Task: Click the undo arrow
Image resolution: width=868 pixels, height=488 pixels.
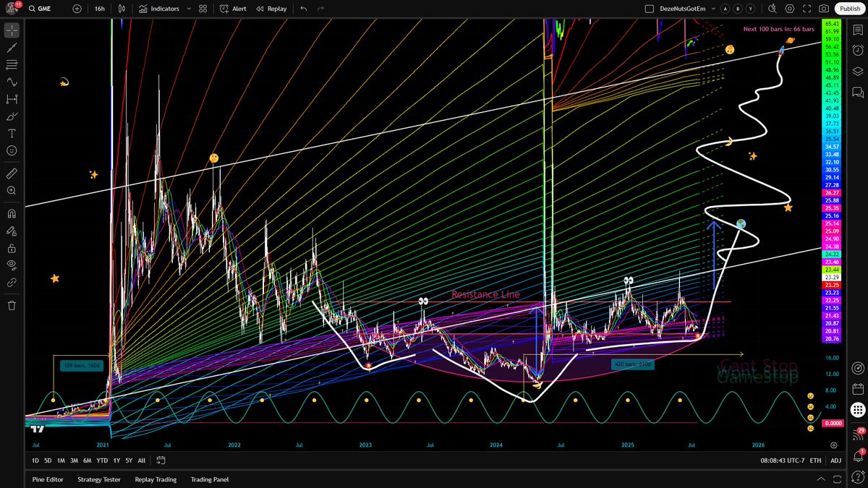Action: pyautogui.click(x=303, y=9)
